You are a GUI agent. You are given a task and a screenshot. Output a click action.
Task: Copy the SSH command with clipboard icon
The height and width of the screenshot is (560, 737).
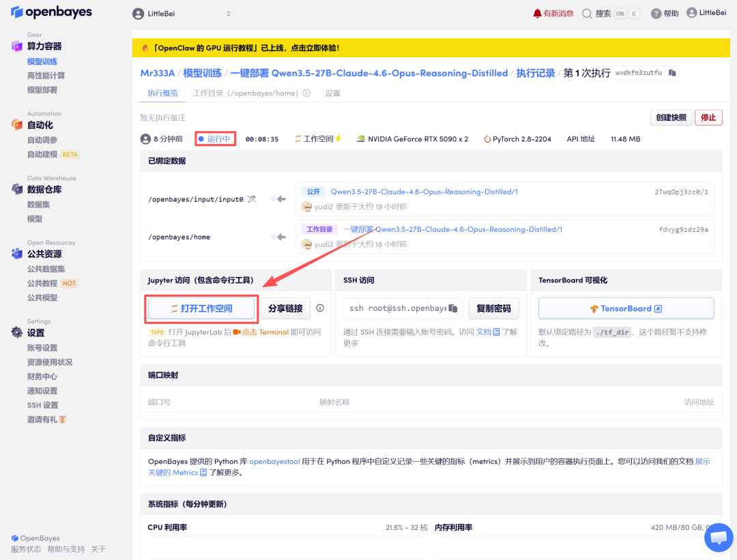point(453,308)
